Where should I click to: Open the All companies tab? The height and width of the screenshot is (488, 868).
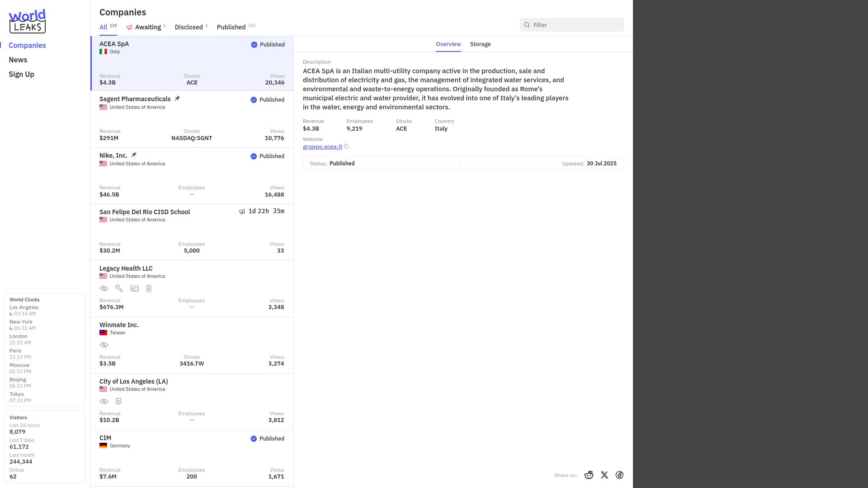(108, 27)
